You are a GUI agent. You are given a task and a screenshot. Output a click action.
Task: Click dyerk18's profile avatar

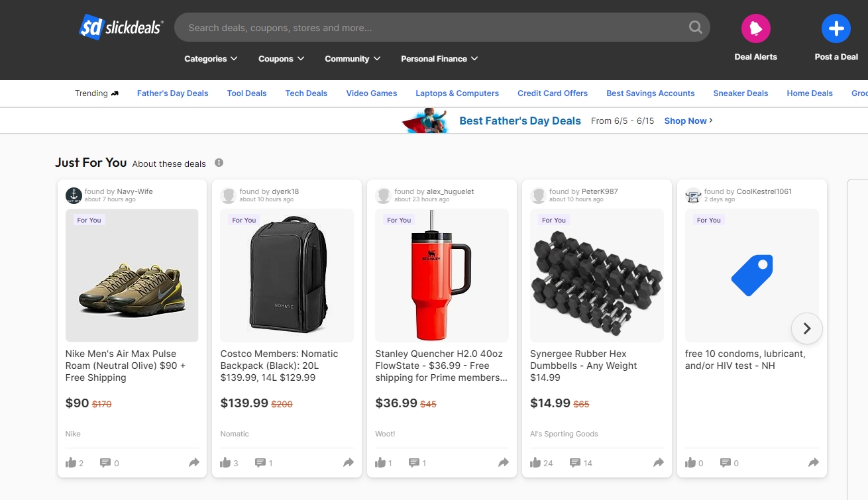pos(229,195)
